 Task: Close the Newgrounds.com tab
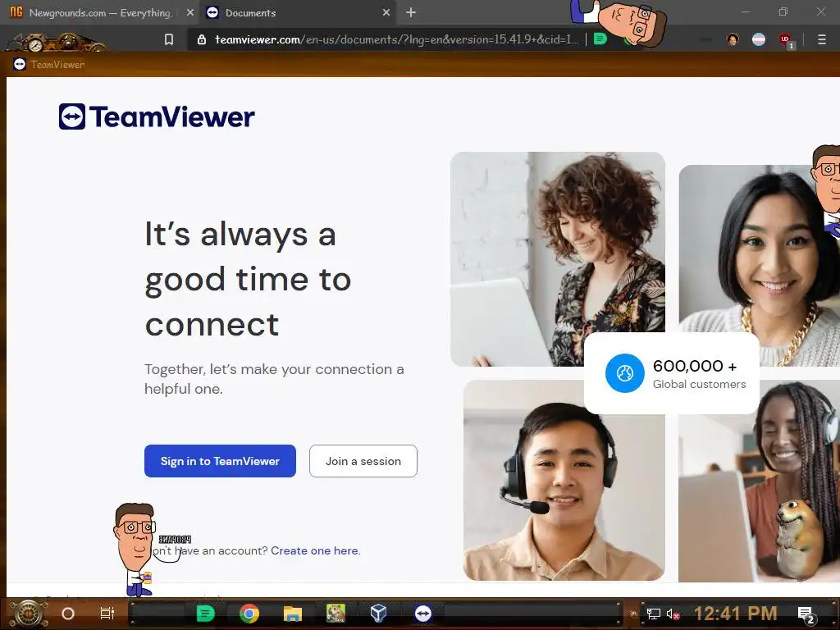[190, 12]
